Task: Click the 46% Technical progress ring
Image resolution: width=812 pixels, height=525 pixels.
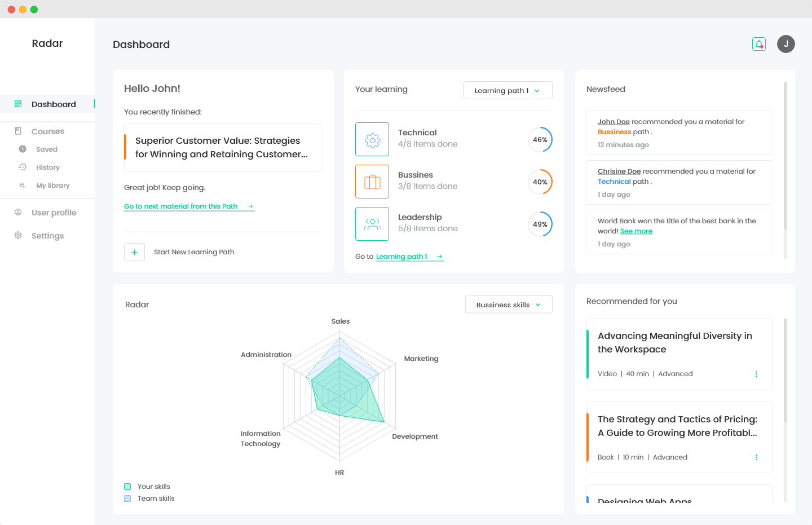Action: tap(540, 139)
